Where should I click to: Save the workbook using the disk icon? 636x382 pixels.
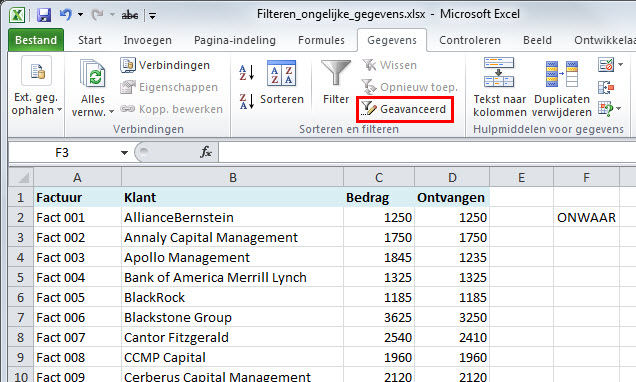pyautogui.click(x=44, y=15)
